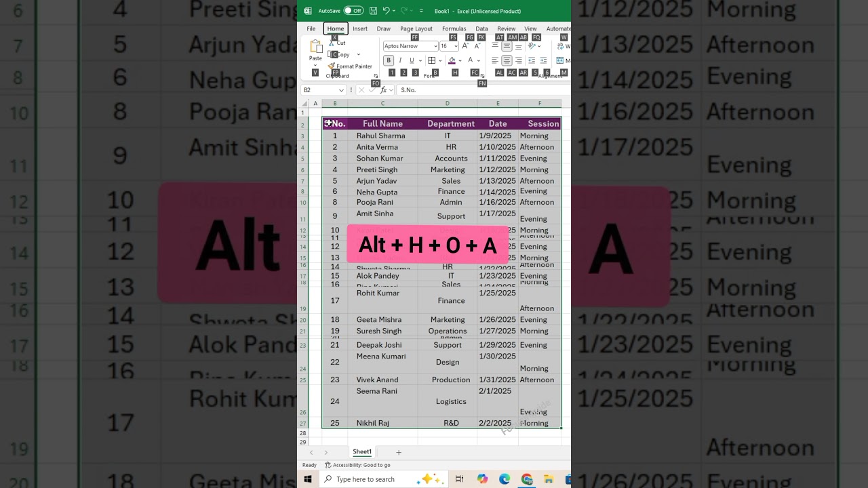Click the Borders grid icon
This screenshot has height=488, width=868.
[431, 60]
